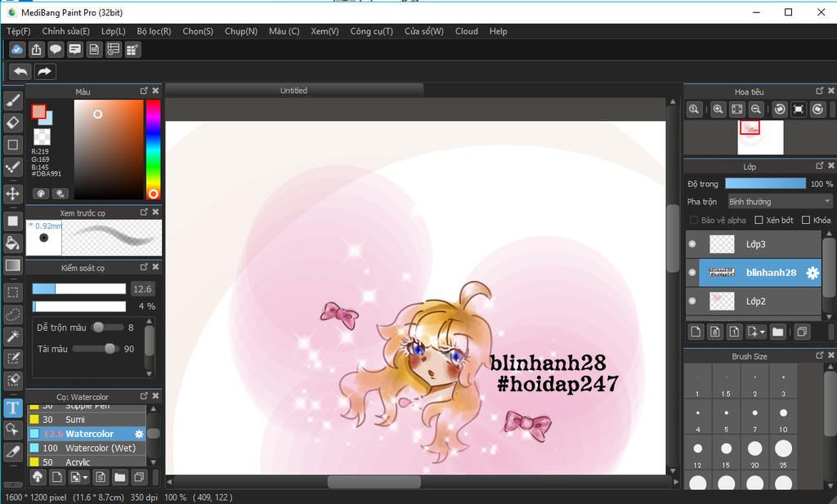Open add layer dropdown arrow in layer panel

pyautogui.click(x=763, y=332)
